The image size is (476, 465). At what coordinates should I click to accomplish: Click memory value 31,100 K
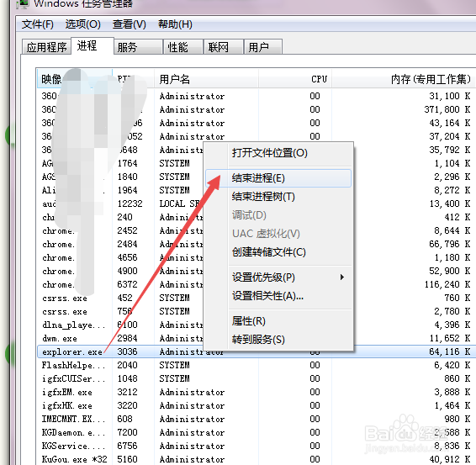(x=450, y=96)
